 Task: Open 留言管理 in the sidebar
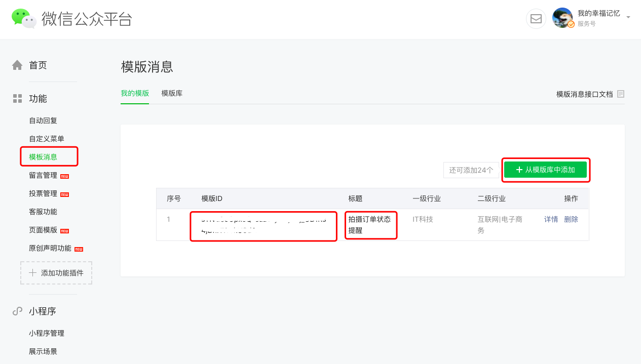[x=44, y=175]
